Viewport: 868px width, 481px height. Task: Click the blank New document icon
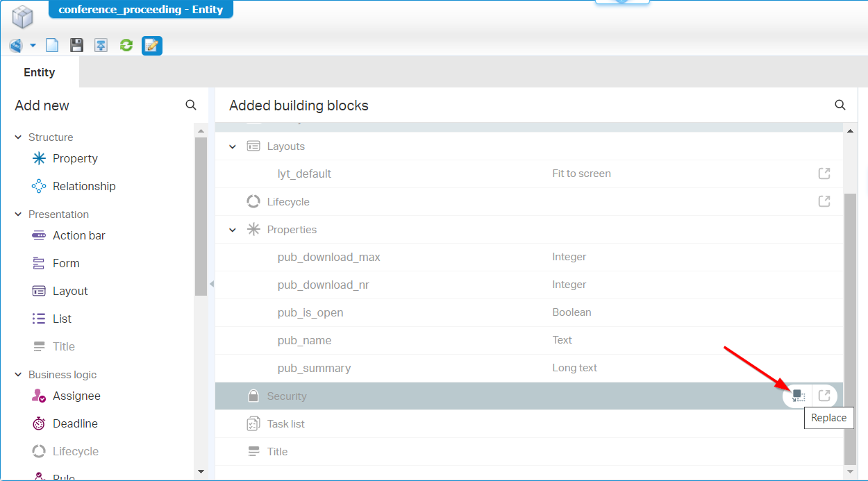(52, 46)
